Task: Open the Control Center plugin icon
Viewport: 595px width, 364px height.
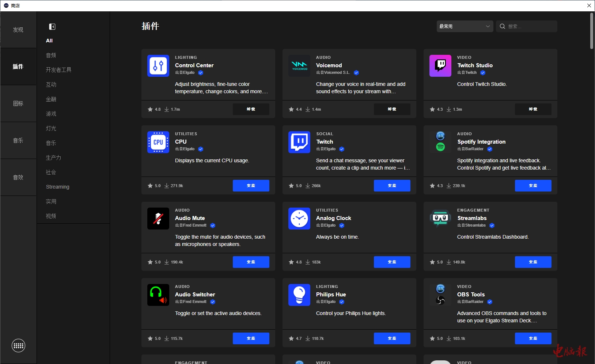Action: (158, 66)
